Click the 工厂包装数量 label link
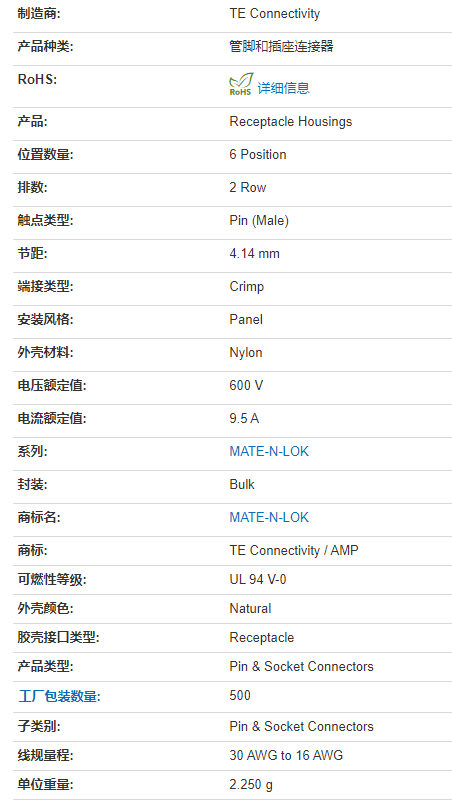This screenshot has width=452, height=800. 59,696
